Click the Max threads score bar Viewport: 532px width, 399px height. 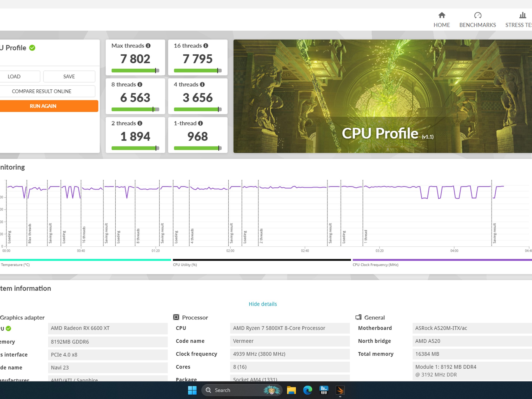[135, 70]
